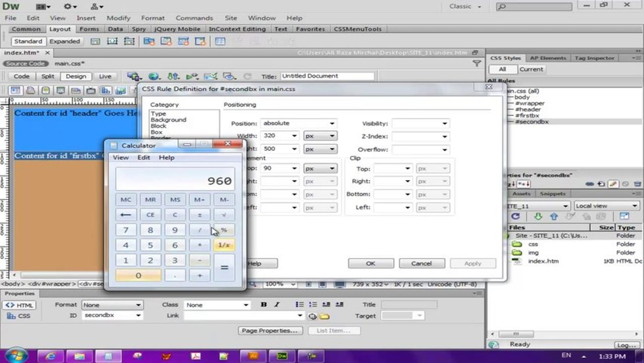Switch CSS Styles panel to All mode

[503, 70]
